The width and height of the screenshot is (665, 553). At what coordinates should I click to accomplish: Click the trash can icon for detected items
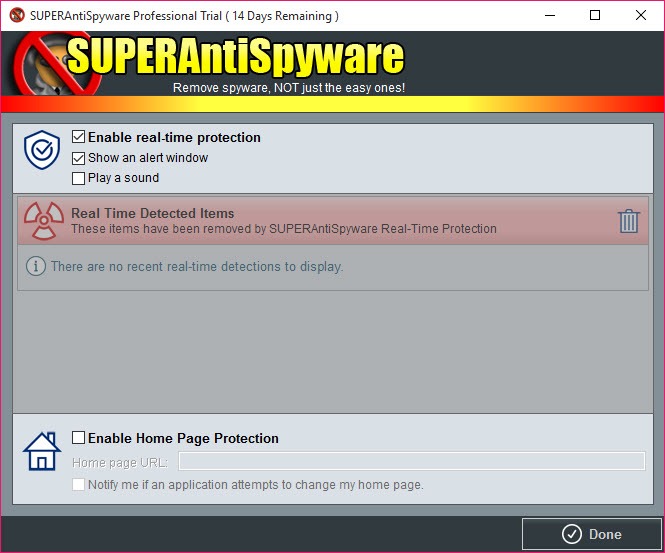pos(629,221)
